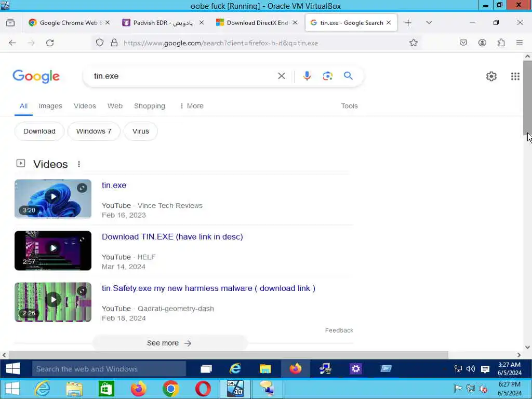This screenshot has height=399, width=532.
Task: Open the Firefox extensions puzzle icon
Action: [501, 43]
